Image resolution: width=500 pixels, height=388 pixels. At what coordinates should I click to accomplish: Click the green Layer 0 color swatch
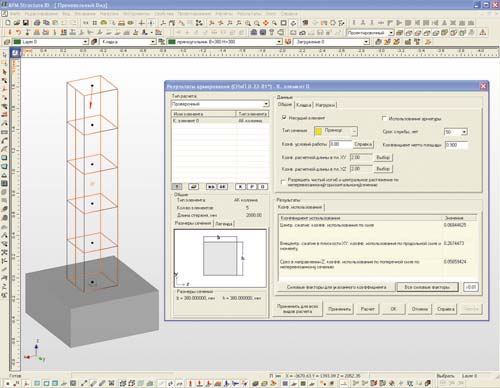point(17,42)
